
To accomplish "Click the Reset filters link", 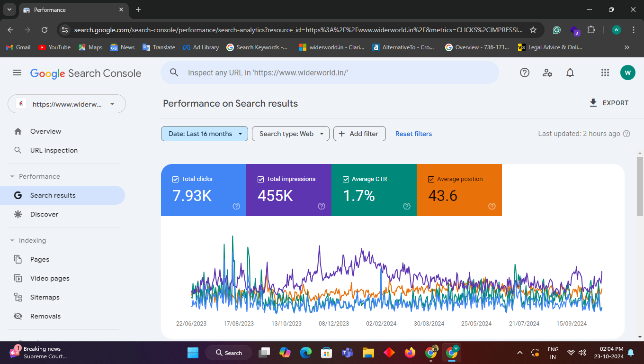I will tap(413, 134).
